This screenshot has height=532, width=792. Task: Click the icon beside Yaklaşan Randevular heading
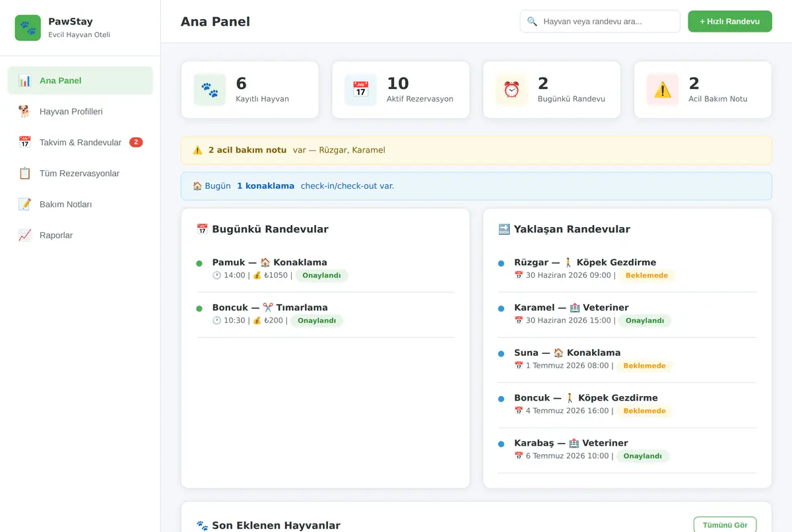(x=504, y=230)
